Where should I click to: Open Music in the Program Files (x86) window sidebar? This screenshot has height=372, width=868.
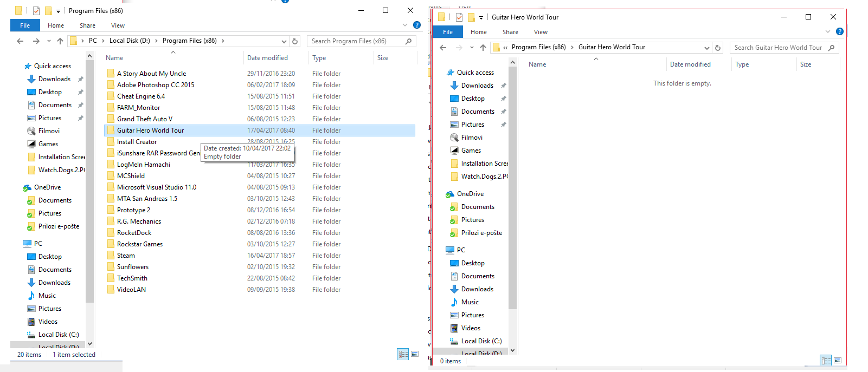click(47, 296)
